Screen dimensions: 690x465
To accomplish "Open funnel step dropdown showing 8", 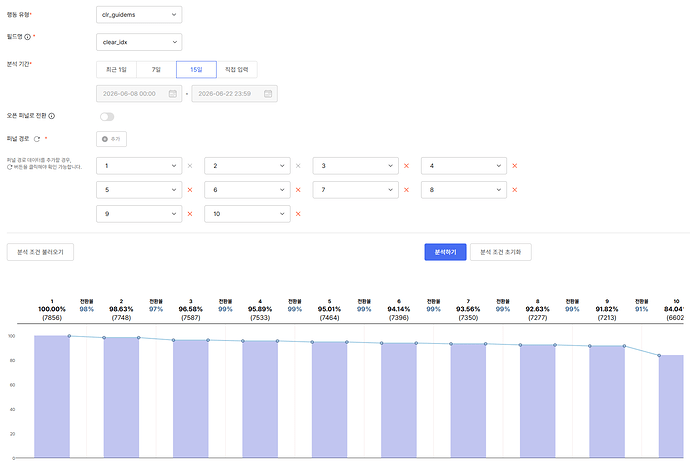I will click(463, 190).
